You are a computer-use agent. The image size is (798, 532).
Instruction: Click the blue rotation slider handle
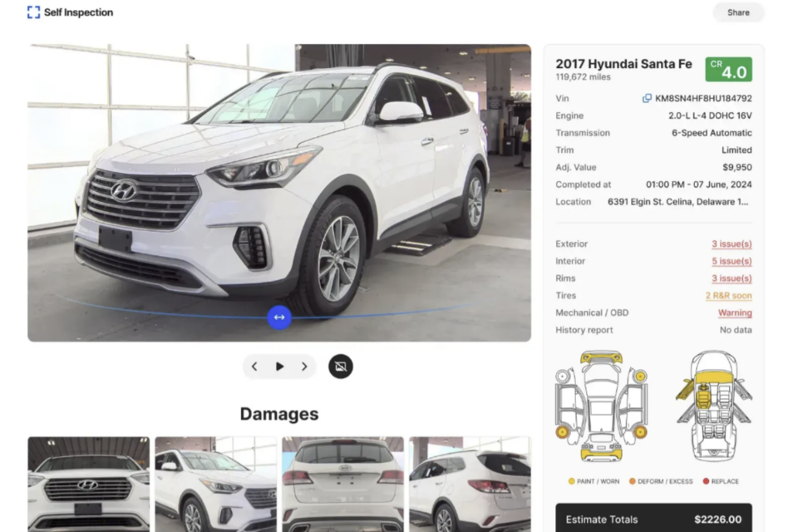(279, 318)
